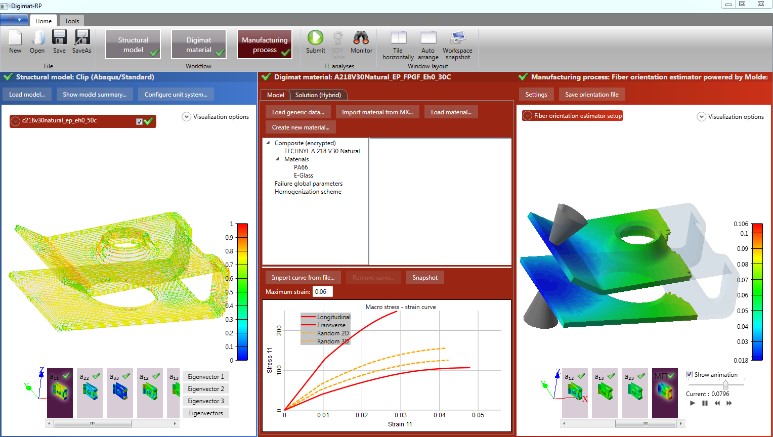Click the Tile horizontally layout icon

[x=398, y=37]
